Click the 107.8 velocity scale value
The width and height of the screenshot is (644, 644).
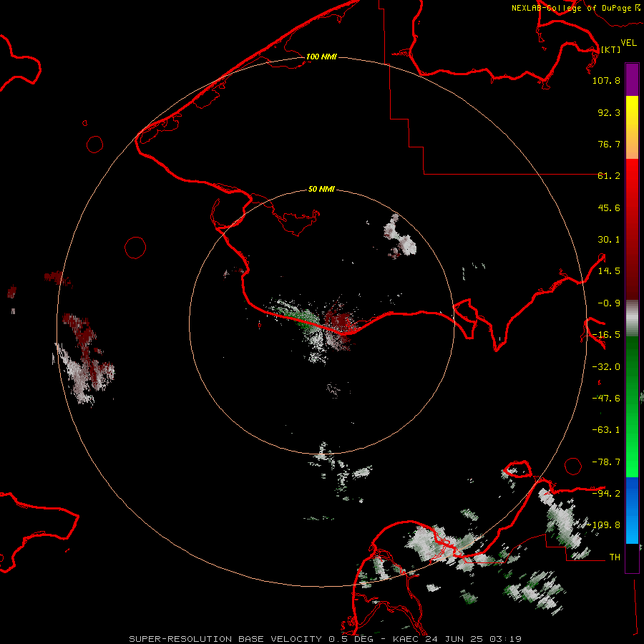(606, 80)
